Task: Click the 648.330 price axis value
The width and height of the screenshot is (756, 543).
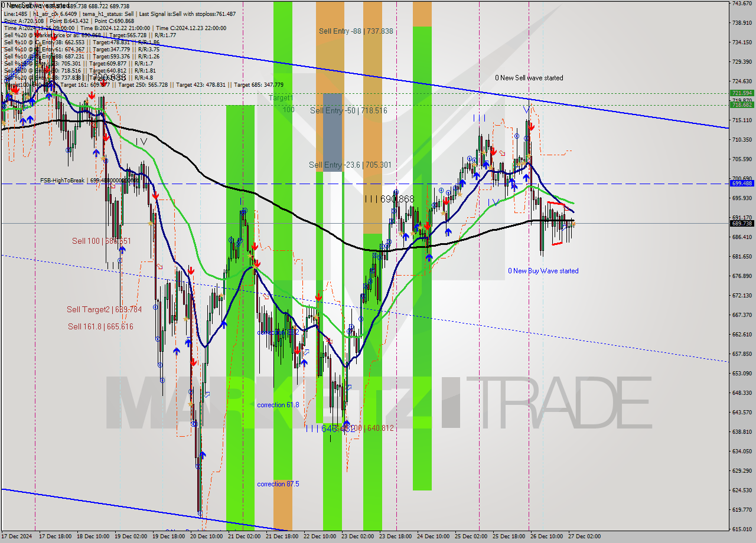Action: pyautogui.click(x=742, y=393)
